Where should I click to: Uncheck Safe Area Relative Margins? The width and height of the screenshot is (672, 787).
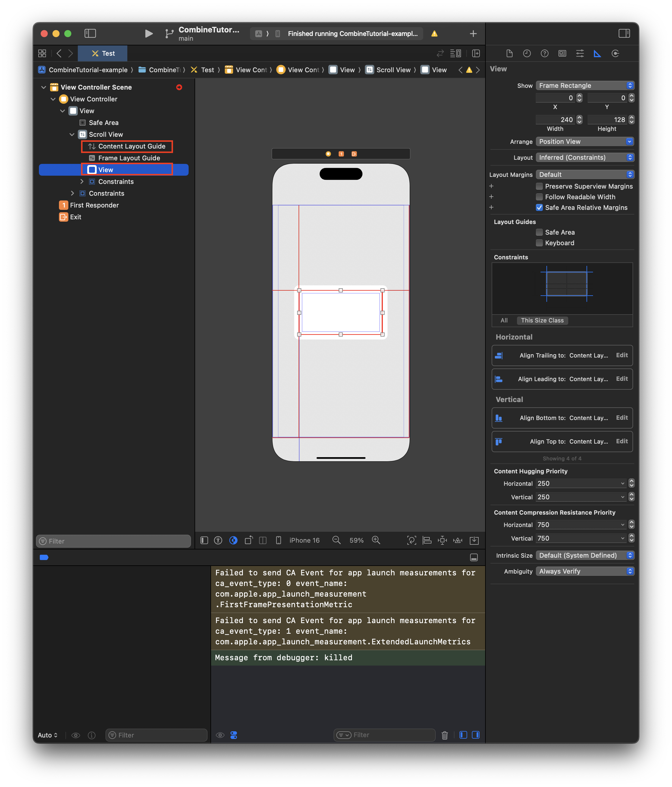539,208
